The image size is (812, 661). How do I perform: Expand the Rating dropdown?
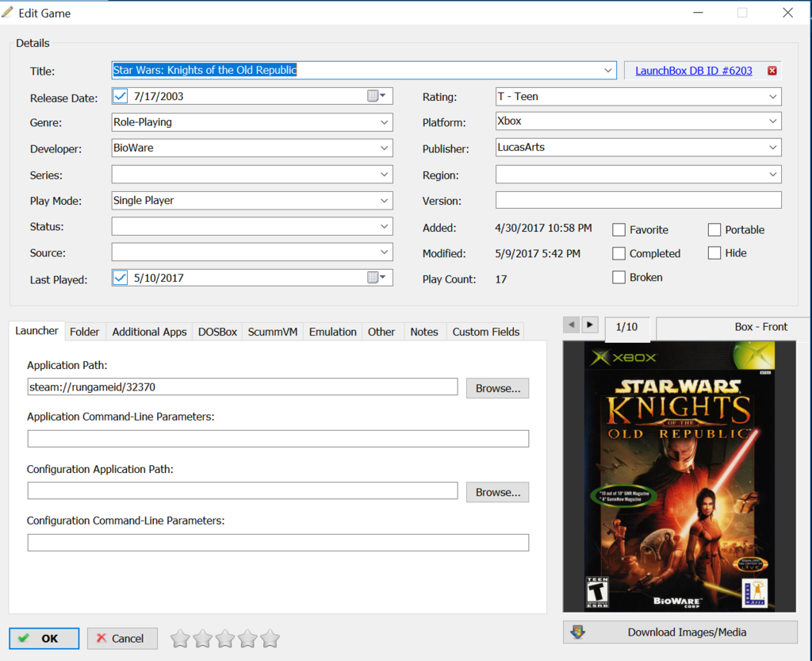coord(773,97)
